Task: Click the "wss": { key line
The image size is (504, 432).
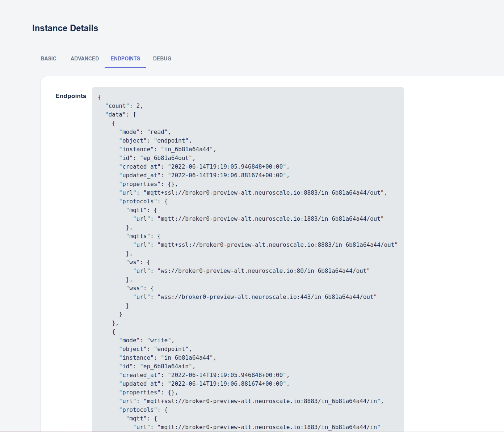Action: pos(140,288)
